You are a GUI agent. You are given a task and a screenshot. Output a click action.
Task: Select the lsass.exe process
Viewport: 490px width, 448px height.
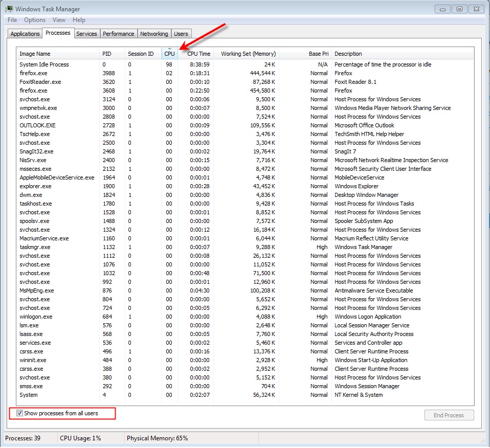pos(246,334)
